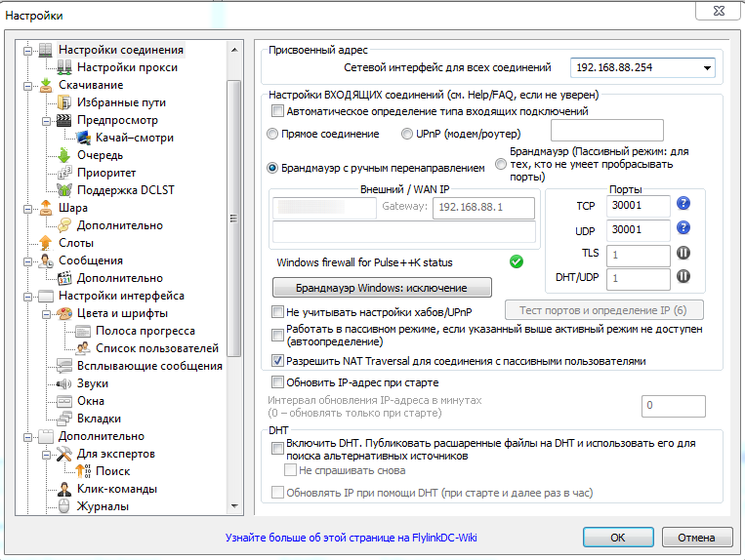Image resolution: width=745 pixels, height=560 pixels.
Task: Click the tree scrollbar down arrow
Action: coord(234,506)
